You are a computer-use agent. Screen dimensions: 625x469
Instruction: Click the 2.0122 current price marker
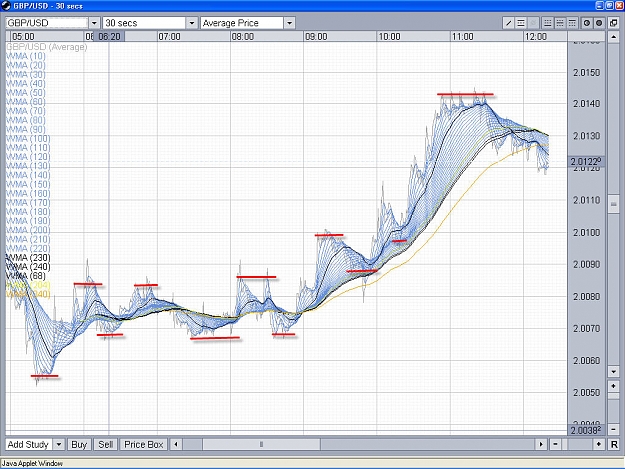pos(586,161)
